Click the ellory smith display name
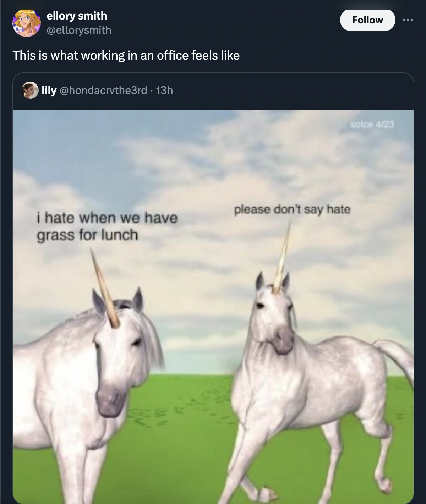 (x=77, y=16)
